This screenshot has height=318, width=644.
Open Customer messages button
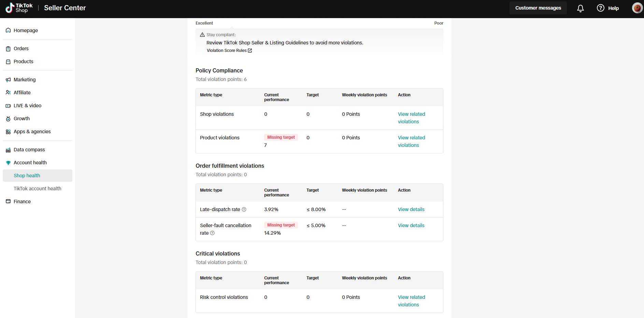(538, 8)
